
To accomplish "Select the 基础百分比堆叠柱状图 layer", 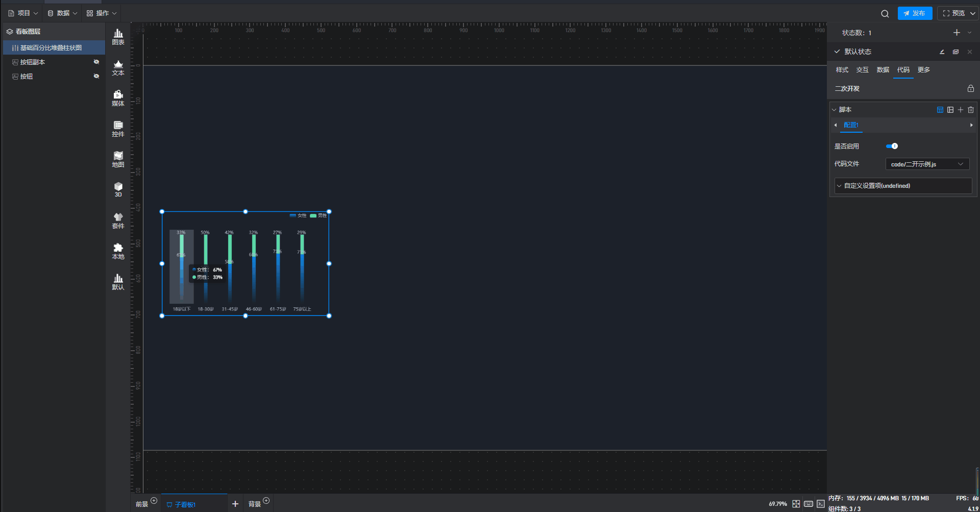I will (54, 47).
